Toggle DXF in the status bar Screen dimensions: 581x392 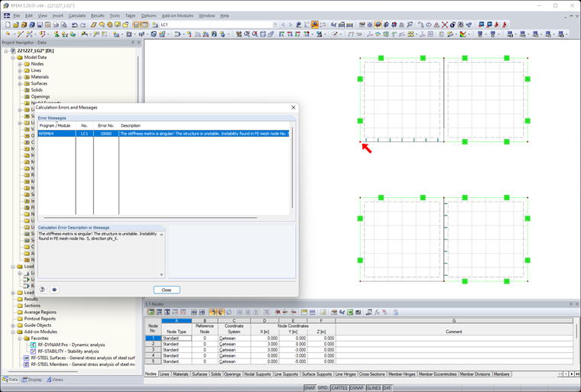tap(388, 388)
